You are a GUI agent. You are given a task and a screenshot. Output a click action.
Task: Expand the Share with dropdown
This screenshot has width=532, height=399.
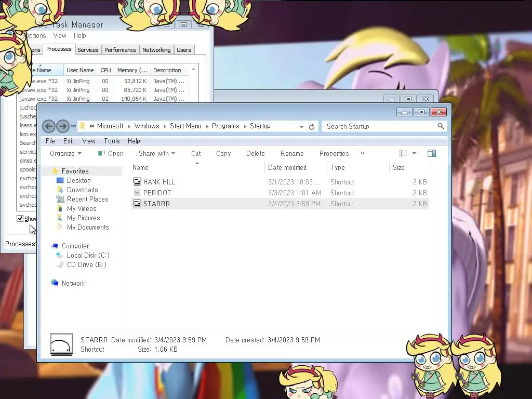(x=157, y=153)
